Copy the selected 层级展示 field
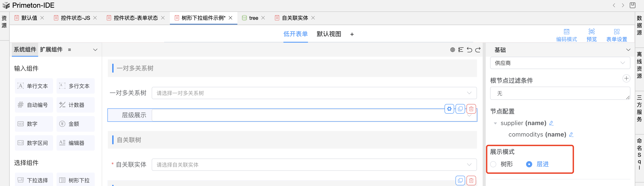 460,109
